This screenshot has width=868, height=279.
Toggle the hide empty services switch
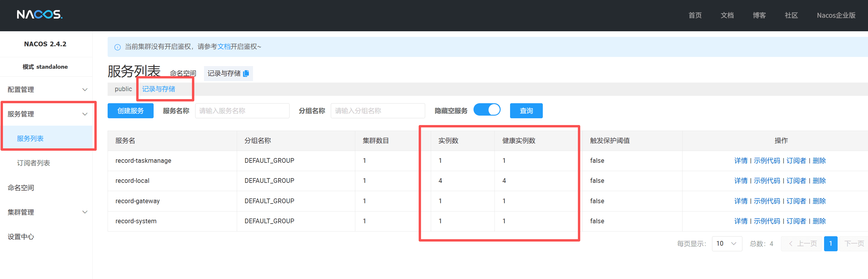486,110
